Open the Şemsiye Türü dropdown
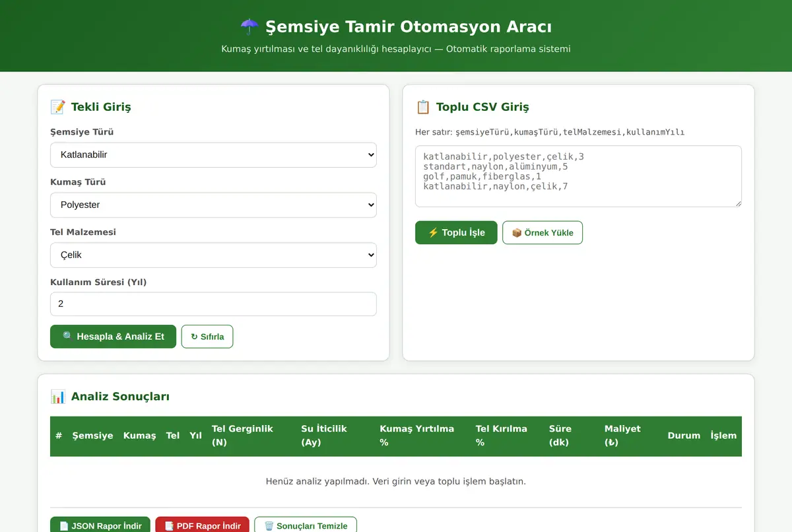 tap(213, 155)
